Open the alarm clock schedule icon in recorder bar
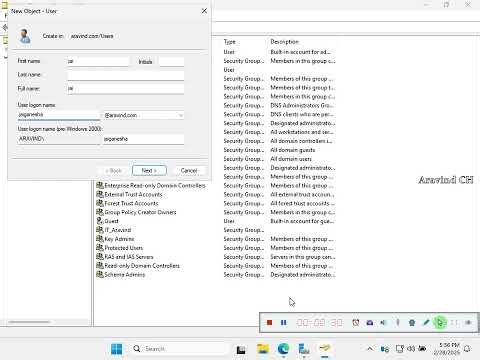This screenshot has height=360, width=480. 356,322
